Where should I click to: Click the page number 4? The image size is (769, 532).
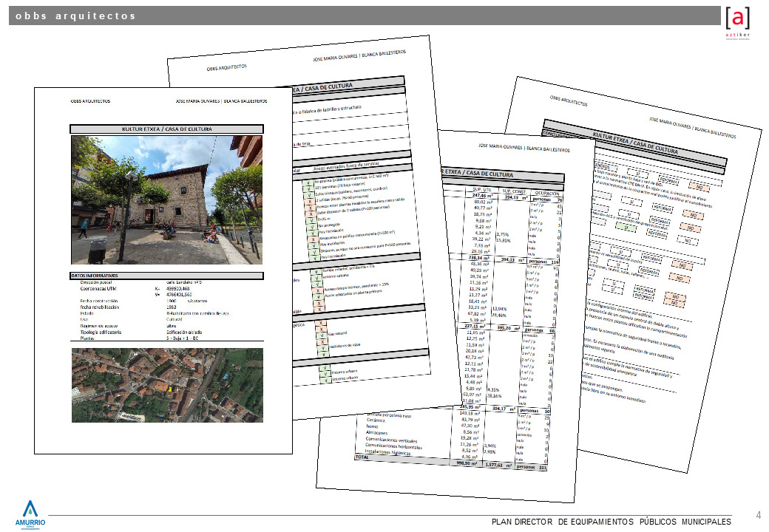pos(758,515)
